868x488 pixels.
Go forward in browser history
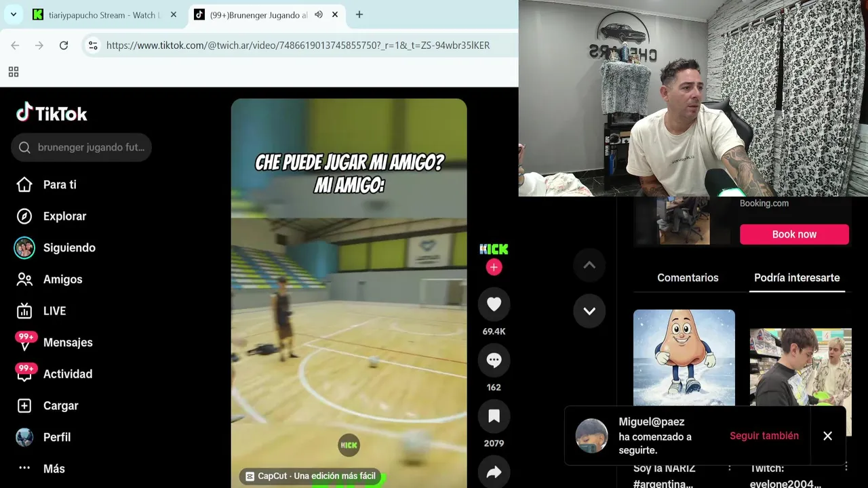39,45
